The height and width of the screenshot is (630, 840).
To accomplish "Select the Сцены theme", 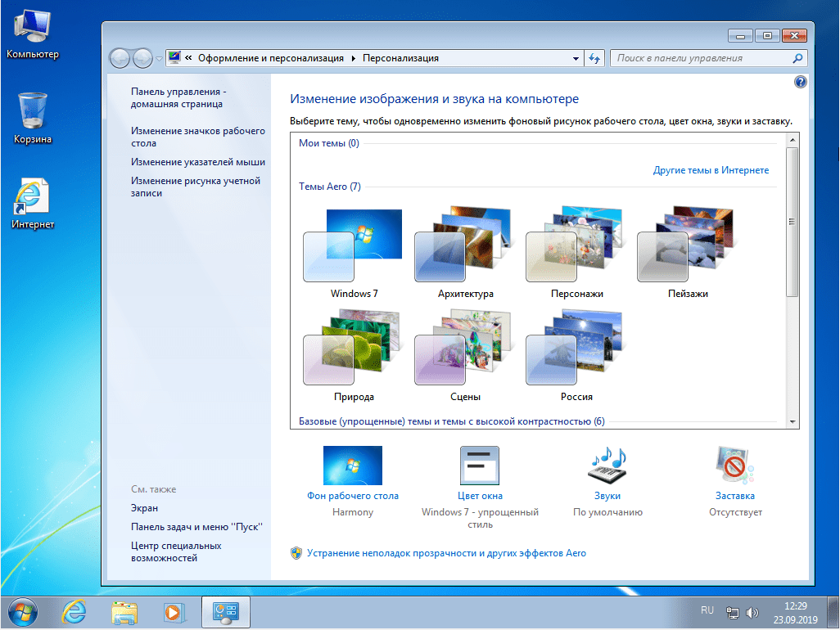I will [464, 356].
